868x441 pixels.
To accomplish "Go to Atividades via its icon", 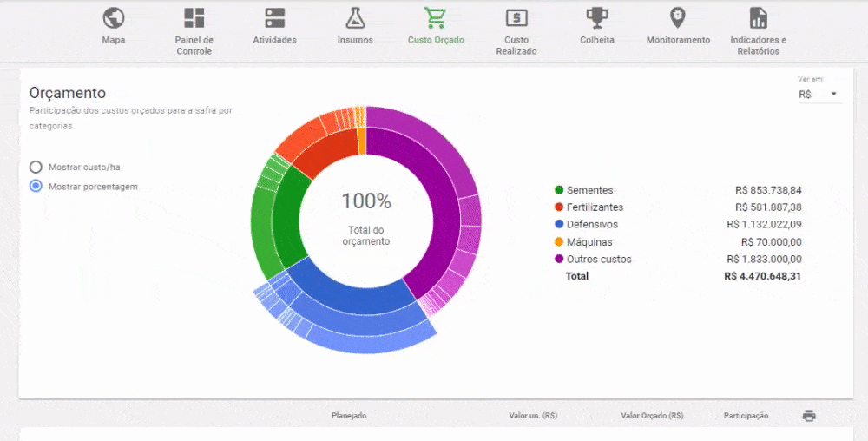I will tap(274, 18).
